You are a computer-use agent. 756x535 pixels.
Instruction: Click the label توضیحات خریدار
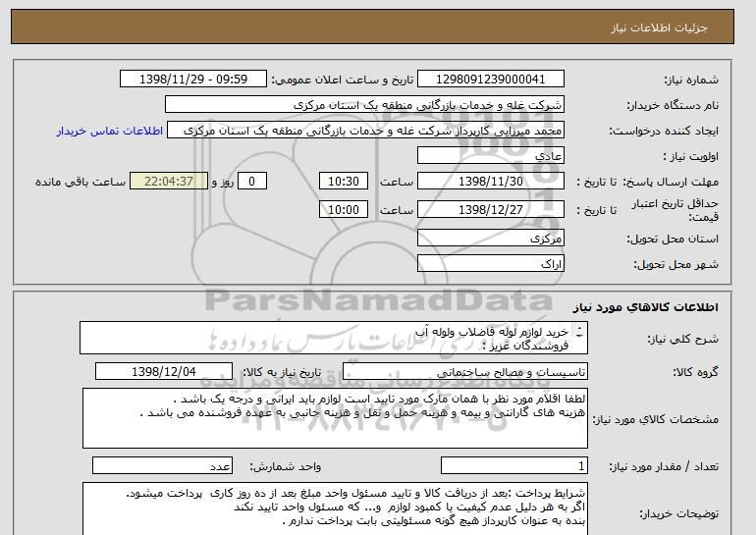678,514
